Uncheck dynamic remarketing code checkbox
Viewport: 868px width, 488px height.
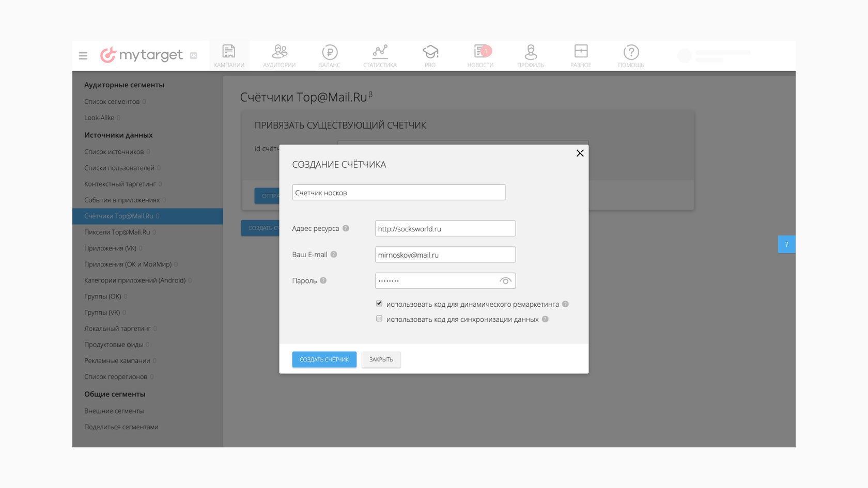tap(379, 304)
